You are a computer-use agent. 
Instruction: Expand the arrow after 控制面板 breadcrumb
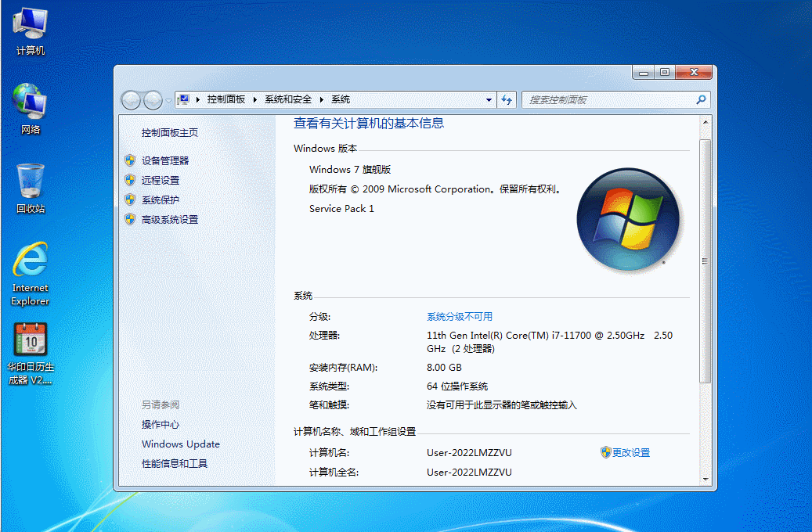point(255,100)
